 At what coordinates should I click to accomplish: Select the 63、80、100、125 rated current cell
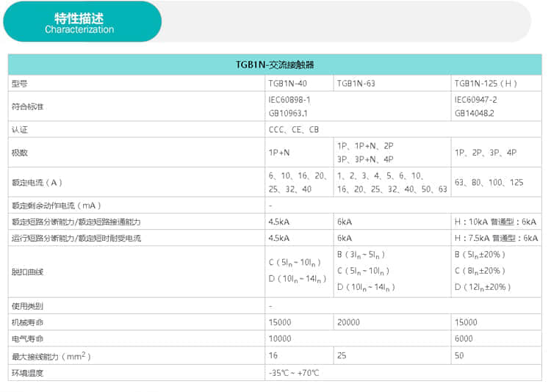click(489, 183)
